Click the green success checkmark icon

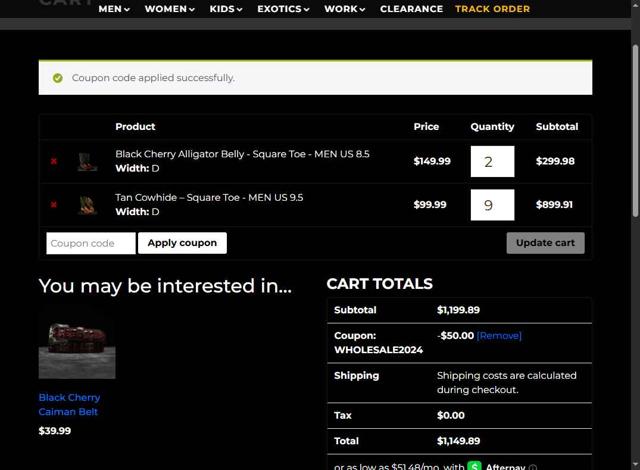[x=58, y=78]
